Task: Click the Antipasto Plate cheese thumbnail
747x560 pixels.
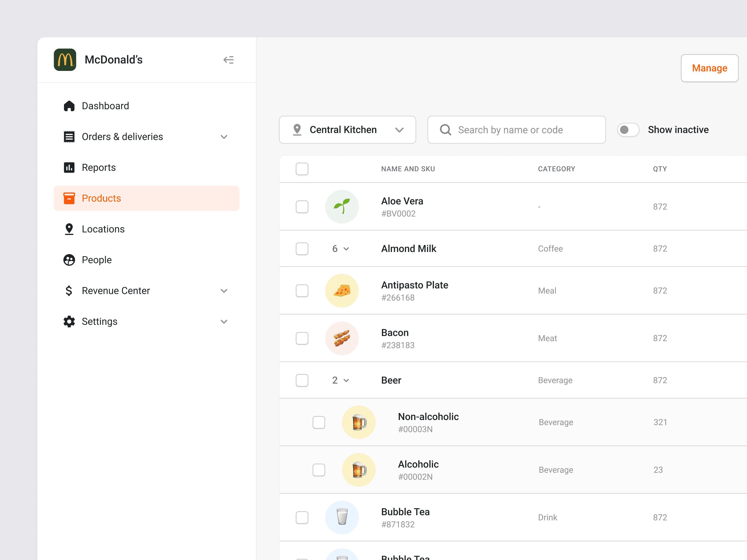Action: [342, 291]
